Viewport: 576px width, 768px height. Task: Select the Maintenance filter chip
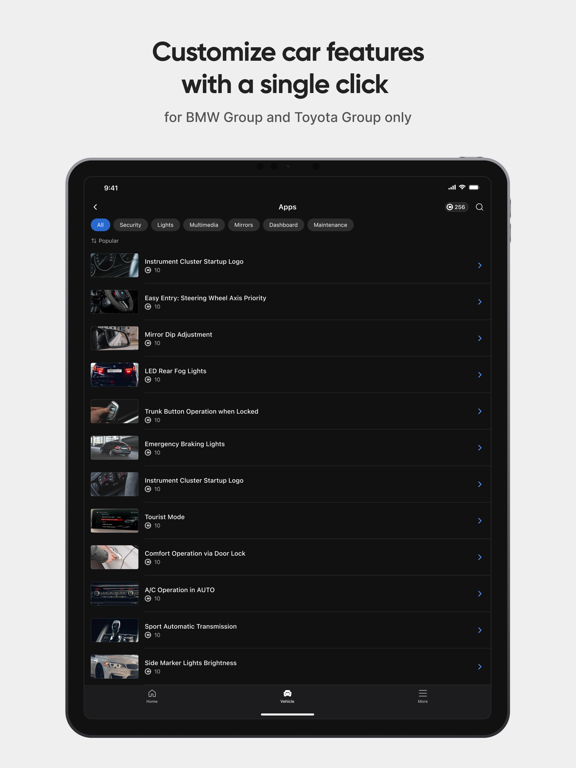[x=330, y=225]
